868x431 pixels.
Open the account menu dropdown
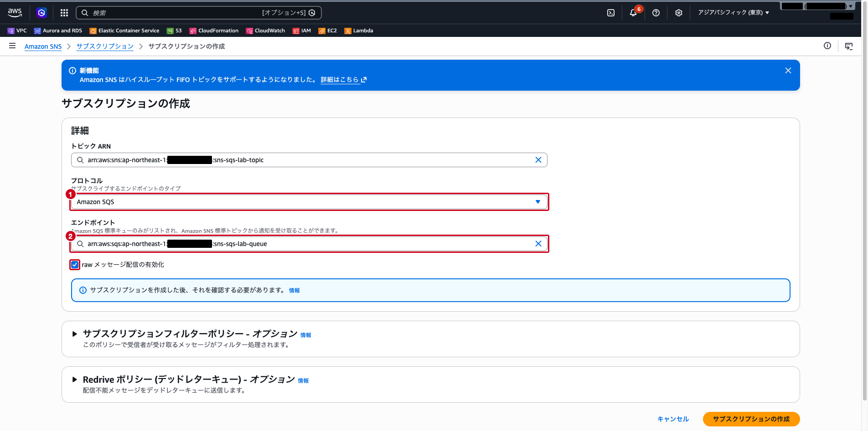(x=818, y=6)
